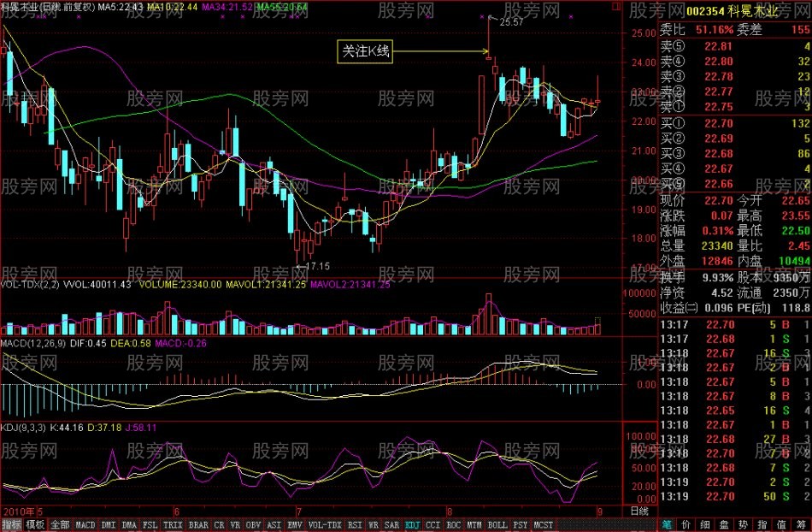Click the 外盘 value 12846
812x532 pixels.
coord(717,261)
